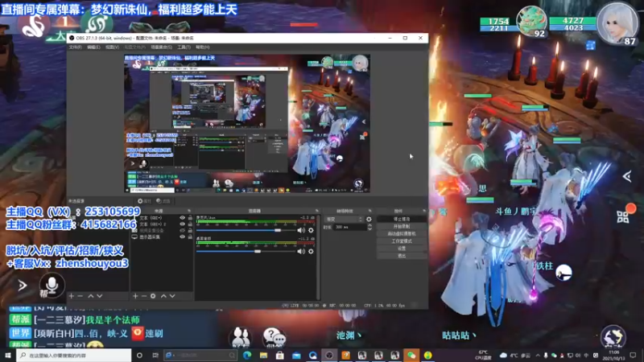Decrease transition duration with the down stepper
644x362 pixels.
point(369,228)
